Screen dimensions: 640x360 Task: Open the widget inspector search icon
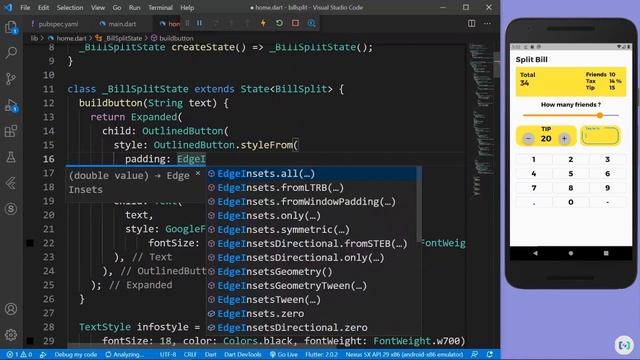[311, 23]
